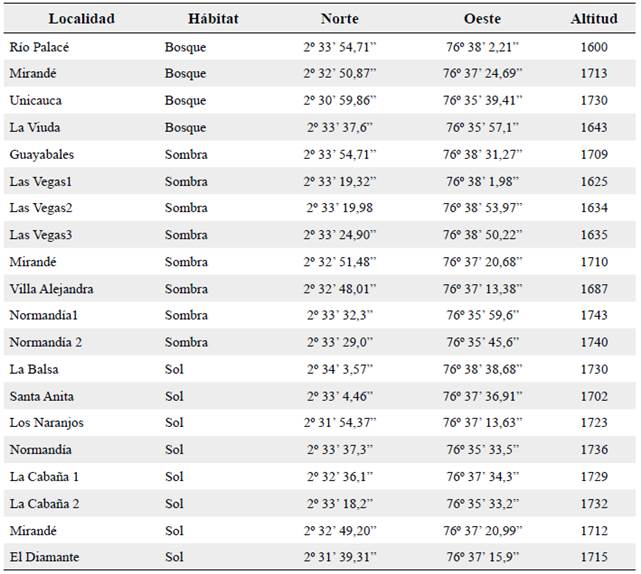Screen dimensions: 641x574
Task: Select the Las Vegas3 locality cell
Action: 41,235
